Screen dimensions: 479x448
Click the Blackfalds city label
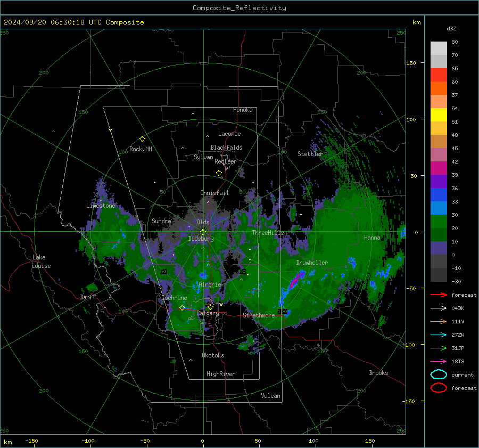(226, 148)
